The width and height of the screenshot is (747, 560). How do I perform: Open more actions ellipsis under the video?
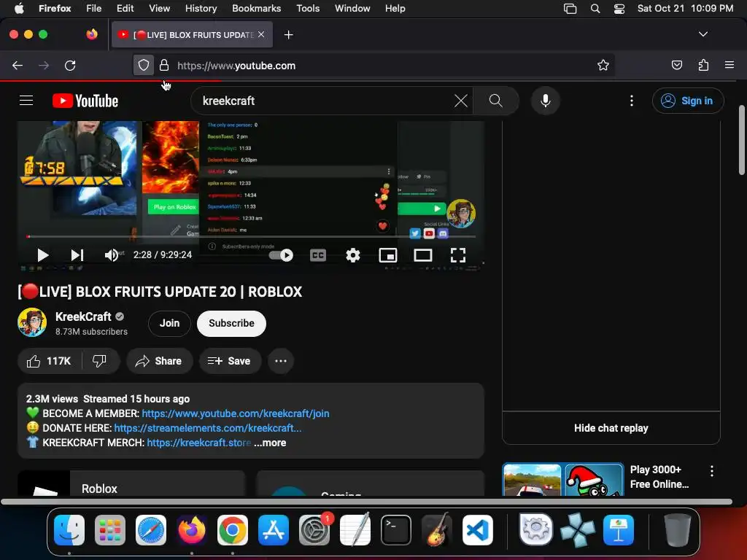[x=281, y=361]
